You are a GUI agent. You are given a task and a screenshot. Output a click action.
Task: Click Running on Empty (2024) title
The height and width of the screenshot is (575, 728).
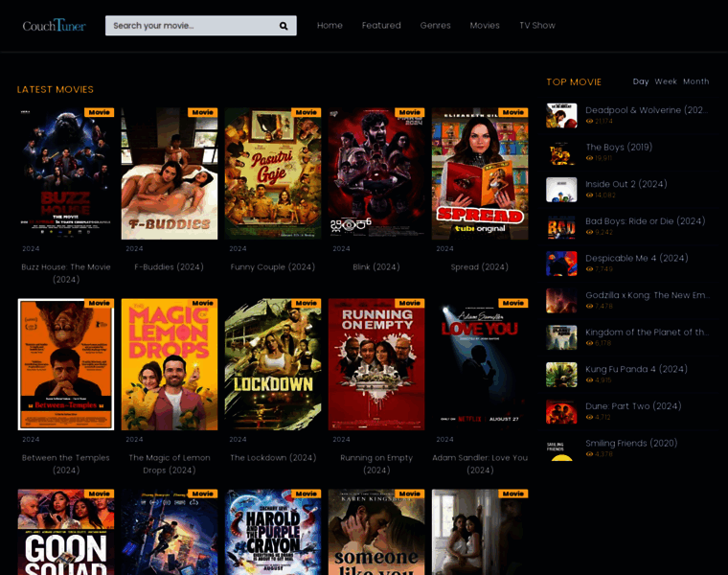(x=376, y=464)
